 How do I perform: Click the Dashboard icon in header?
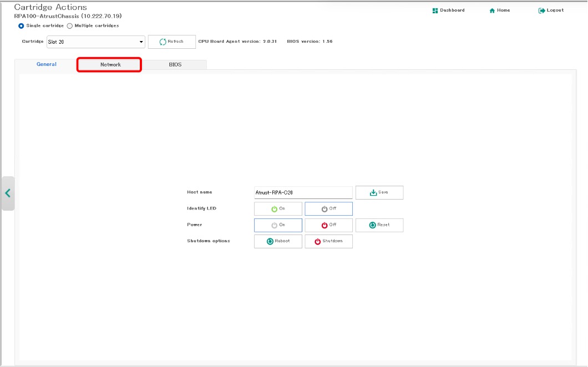[435, 11]
